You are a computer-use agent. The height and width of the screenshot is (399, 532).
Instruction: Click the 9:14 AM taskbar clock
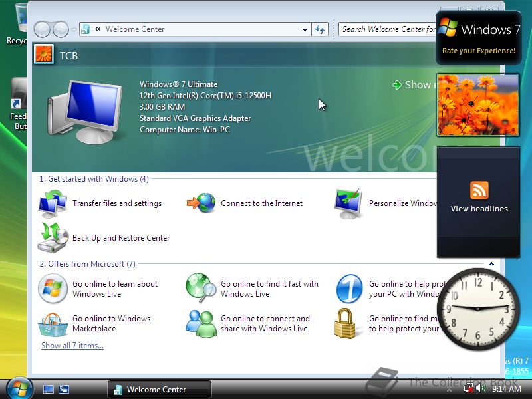pyautogui.click(x=507, y=389)
